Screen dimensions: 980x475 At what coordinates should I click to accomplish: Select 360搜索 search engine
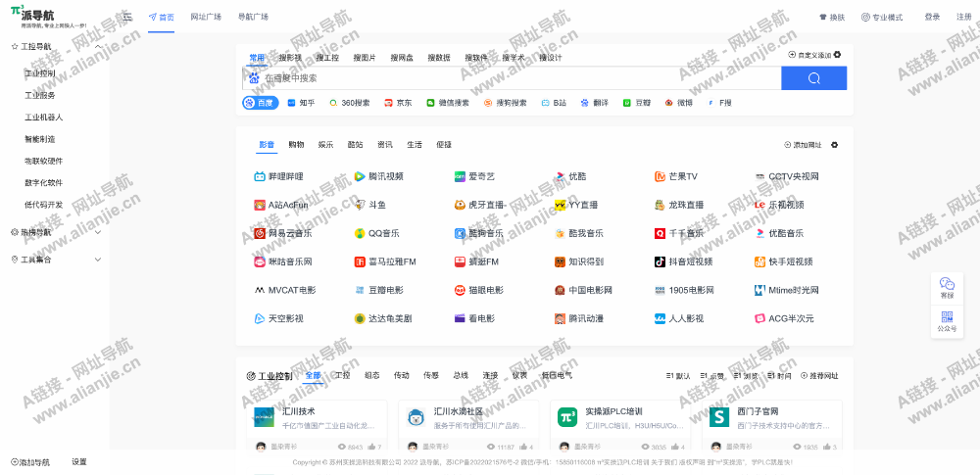pyautogui.click(x=350, y=103)
